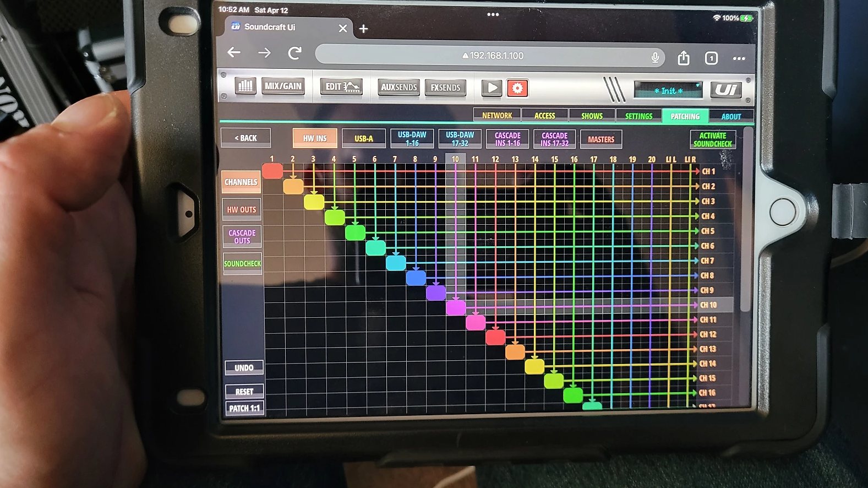868x488 pixels.
Task: Click the RESET button
Action: pyautogui.click(x=244, y=392)
